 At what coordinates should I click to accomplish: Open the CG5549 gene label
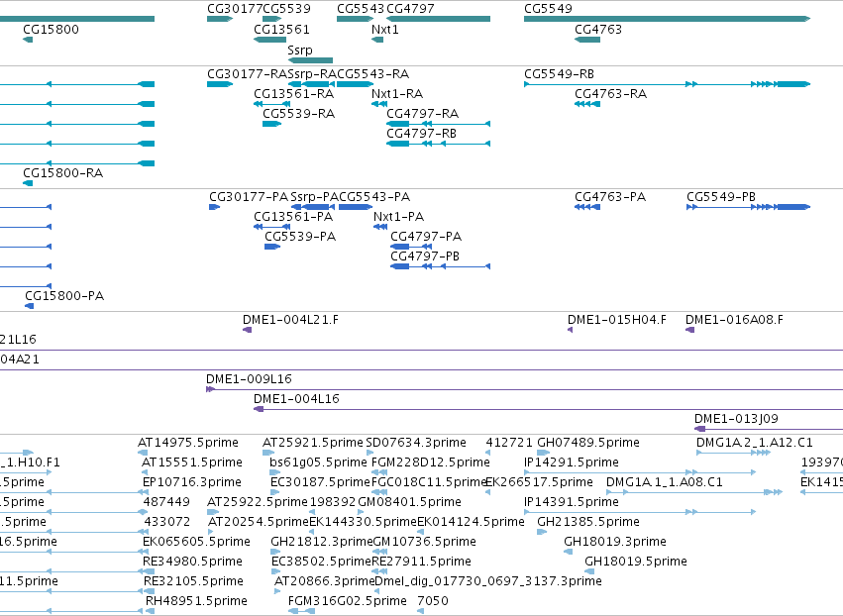549,9
